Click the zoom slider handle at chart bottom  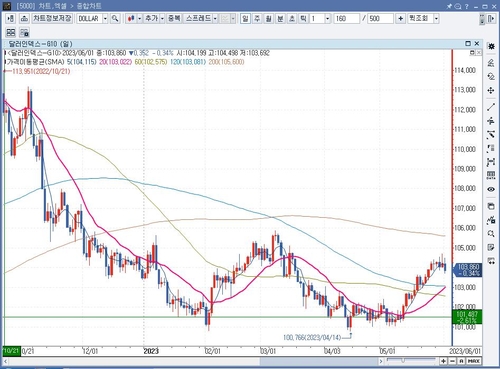pyautogui.click(x=403, y=360)
